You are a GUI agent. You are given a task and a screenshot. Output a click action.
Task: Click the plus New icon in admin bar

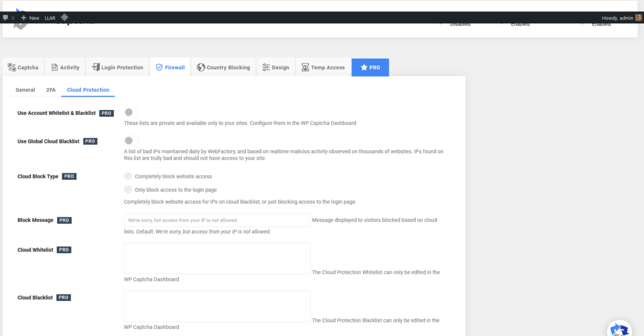click(x=24, y=18)
